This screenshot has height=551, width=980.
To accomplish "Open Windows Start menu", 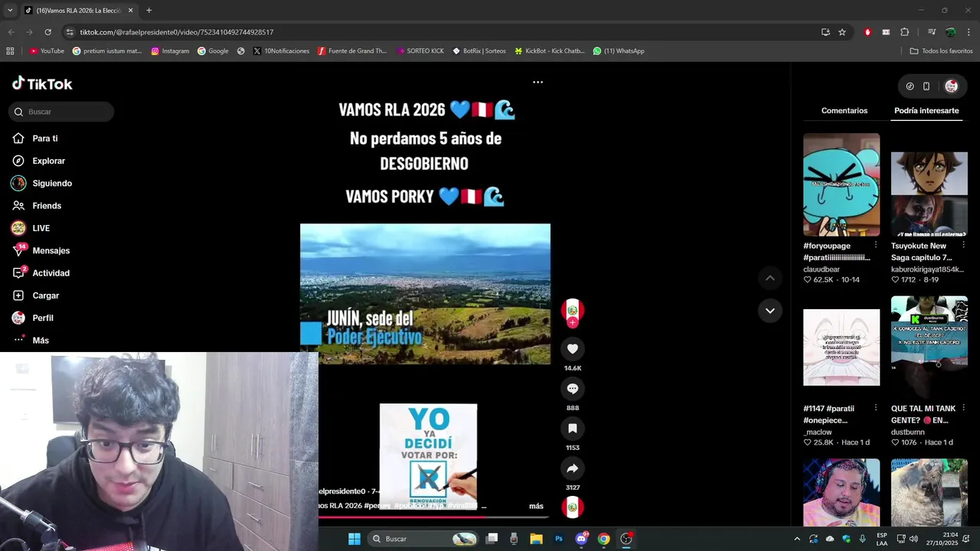I will (354, 539).
